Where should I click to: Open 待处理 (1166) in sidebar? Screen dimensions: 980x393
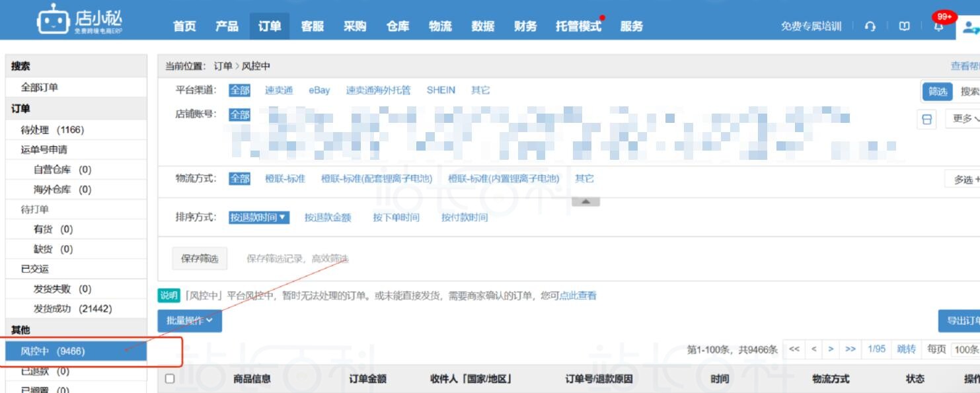coord(52,130)
